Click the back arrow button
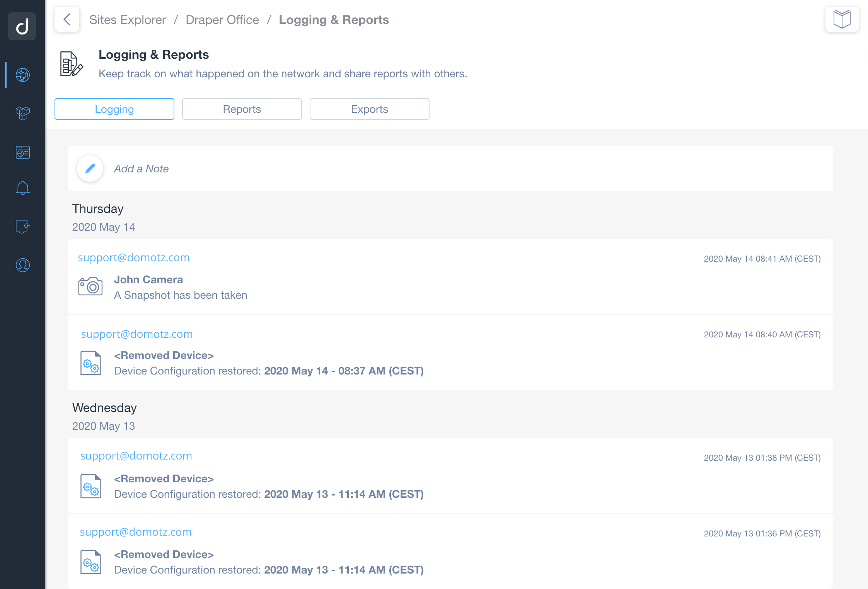The width and height of the screenshot is (868, 589). click(67, 19)
